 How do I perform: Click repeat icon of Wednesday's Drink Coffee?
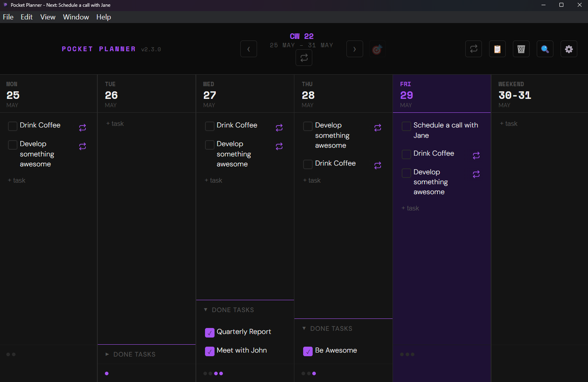point(279,127)
